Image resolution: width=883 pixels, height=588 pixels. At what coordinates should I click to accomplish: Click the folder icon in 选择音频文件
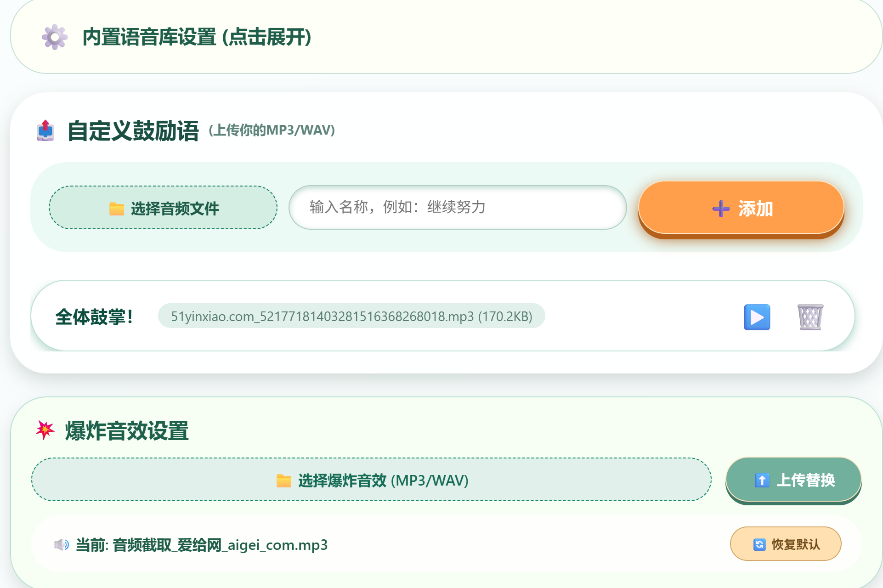(117, 209)
